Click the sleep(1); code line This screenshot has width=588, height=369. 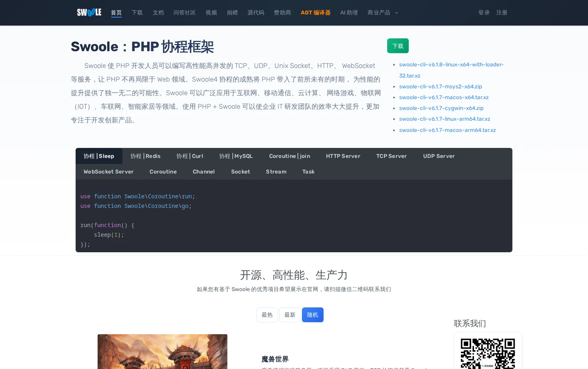tap(109, 235)
